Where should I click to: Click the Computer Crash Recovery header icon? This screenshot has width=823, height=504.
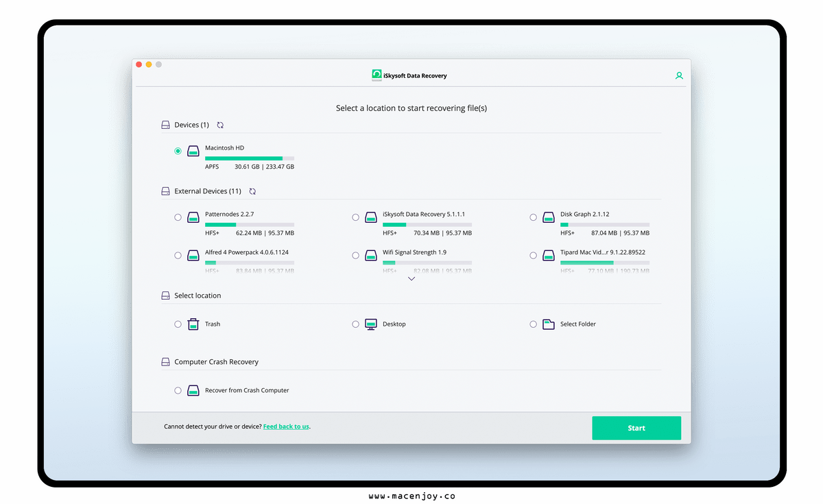pyautogui.click(x=165, y=362)
